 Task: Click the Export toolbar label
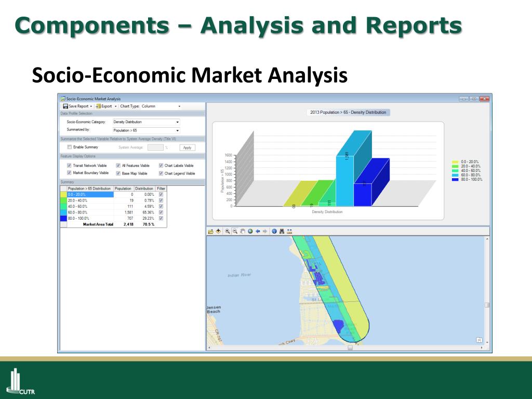pos(107,106)
